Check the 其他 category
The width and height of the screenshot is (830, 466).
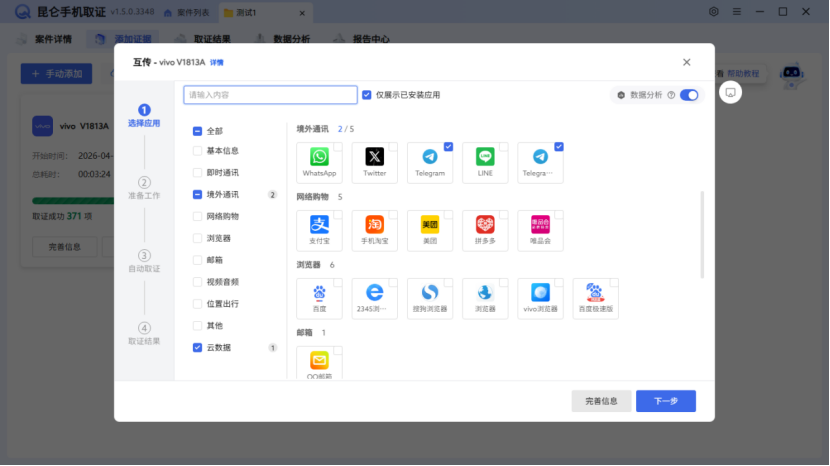197,326
